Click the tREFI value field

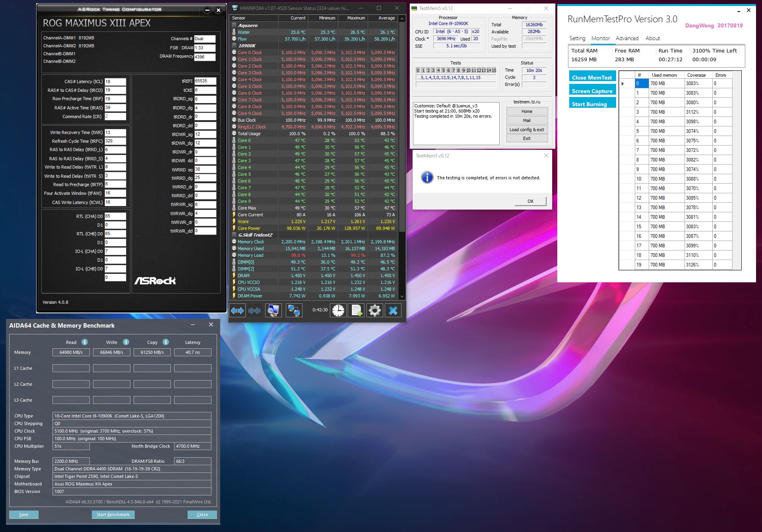[x=205, y=81]
